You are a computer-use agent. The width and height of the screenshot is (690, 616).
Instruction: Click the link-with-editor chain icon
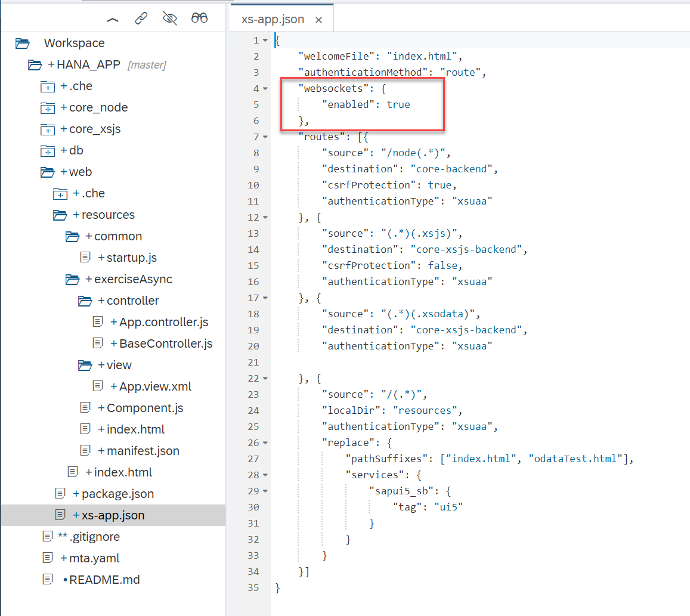tap(141, 18)
